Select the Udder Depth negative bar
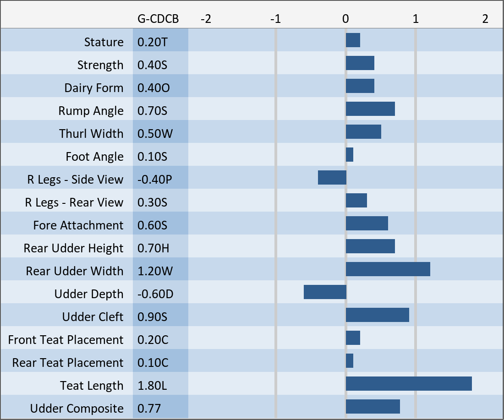This screenshot has width=504, height=420. coord(325,292)
